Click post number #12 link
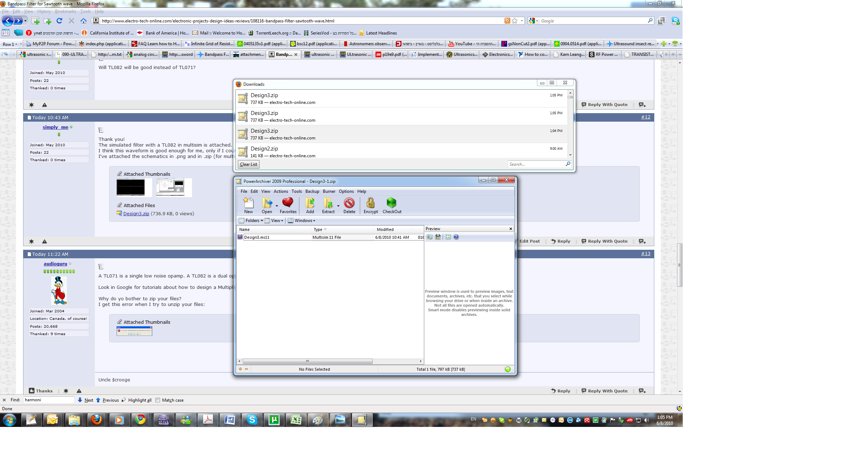This screenshot has width=868, height=460. tap(646, 117)
